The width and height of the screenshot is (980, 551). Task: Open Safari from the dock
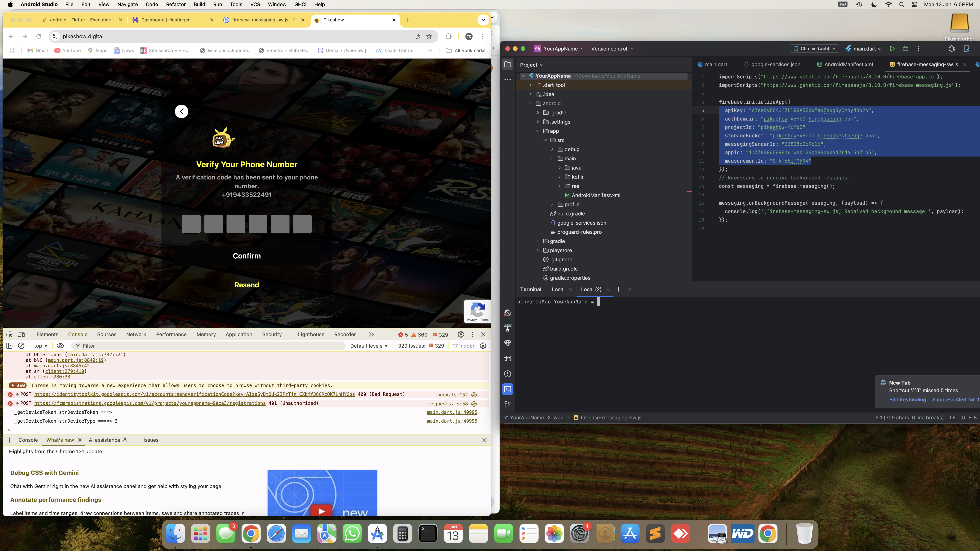tap(276, 534)
